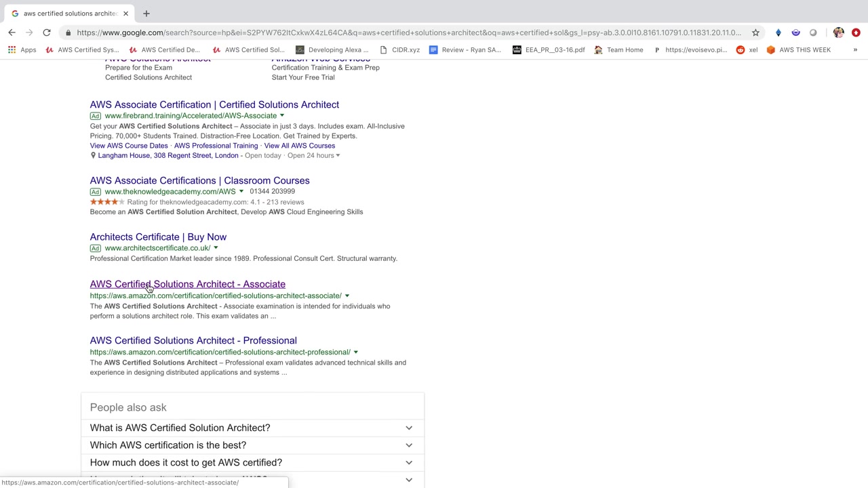Image resolution: width=868 pixels, height=488 pixels.
Task: Open the Chrome profile avatar
Action: coord(839,33)
